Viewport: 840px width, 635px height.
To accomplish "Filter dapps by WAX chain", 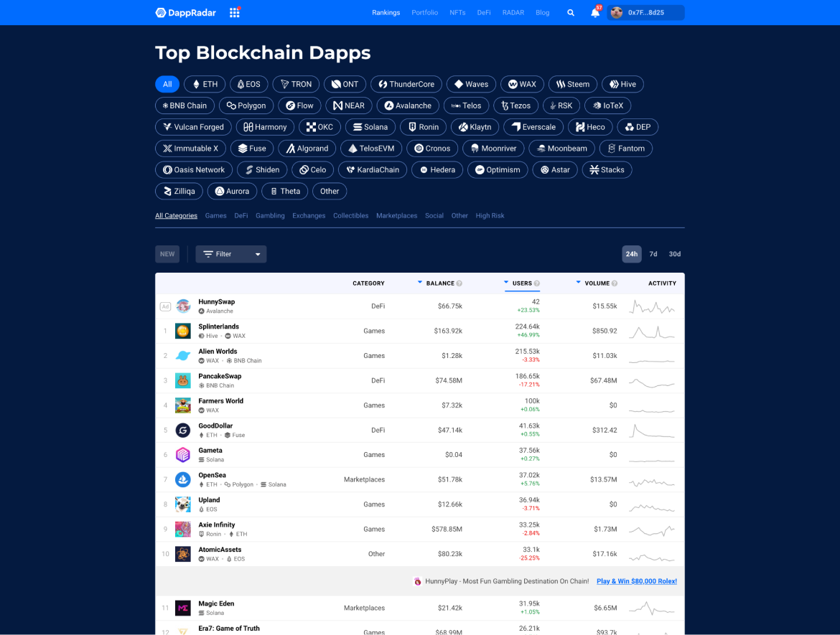I will [x=523, y=84].
